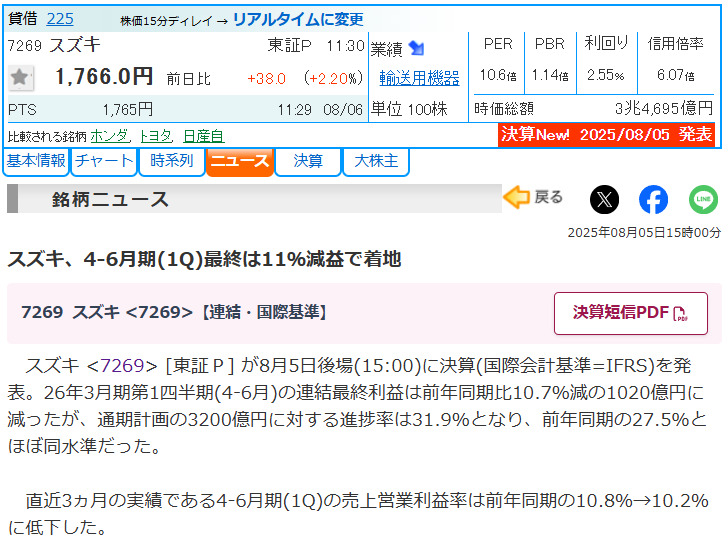This screenshot has height=550, width=728.
Task: Click the 7269 code link in article
Action: pyautogui.click(x=122, y=366)
